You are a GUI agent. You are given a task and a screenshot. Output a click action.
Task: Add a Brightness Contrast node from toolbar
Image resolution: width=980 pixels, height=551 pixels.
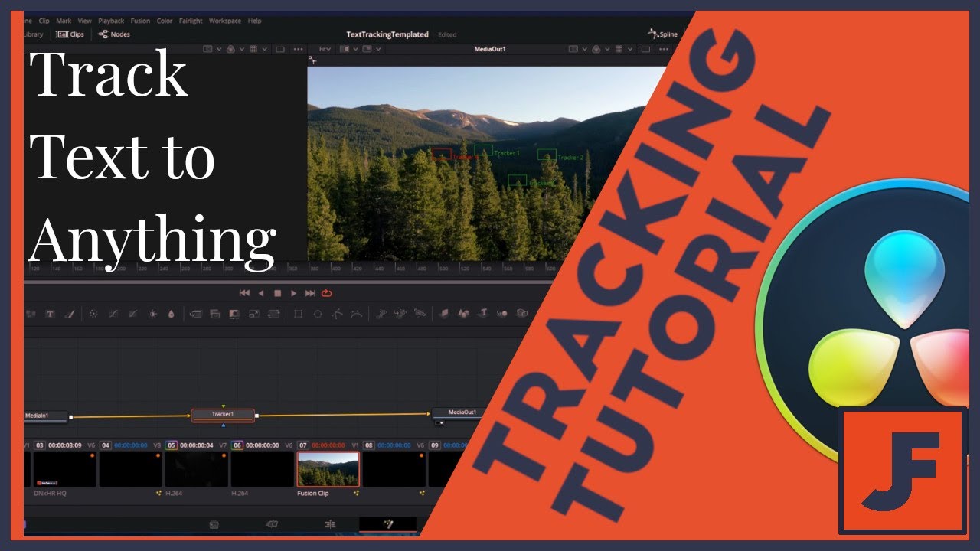(x=152, y=314)
